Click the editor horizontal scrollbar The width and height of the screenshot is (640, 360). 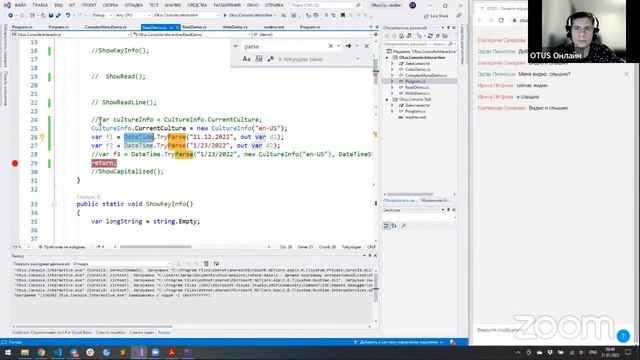pyautogui.click(x=156, y=247)
